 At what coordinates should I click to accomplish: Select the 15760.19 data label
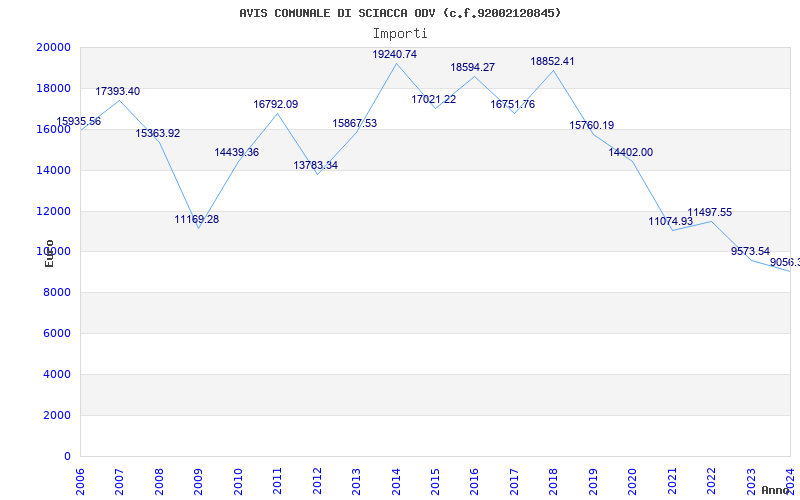coord(592,125)
